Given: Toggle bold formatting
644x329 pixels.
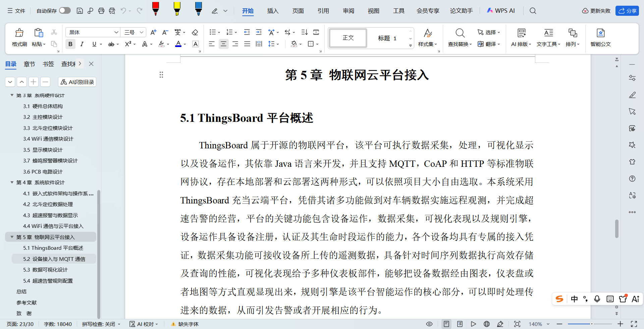Looking at the screenshot, I should coord(70,44).
